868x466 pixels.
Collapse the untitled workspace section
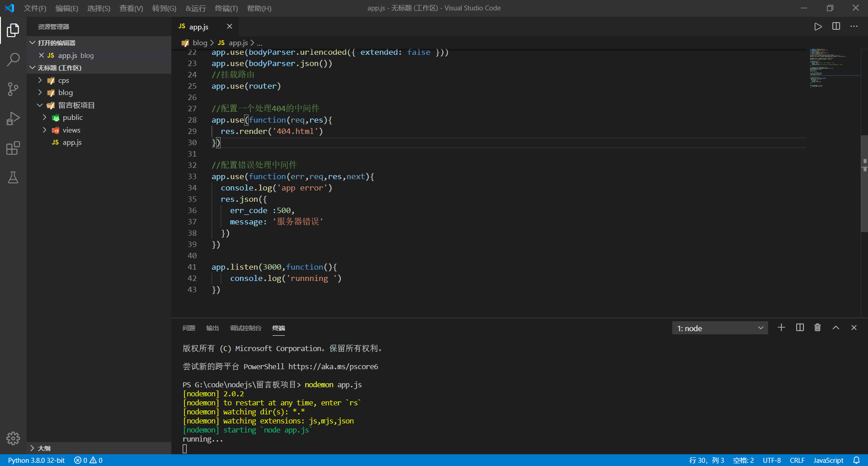(33, 67)
